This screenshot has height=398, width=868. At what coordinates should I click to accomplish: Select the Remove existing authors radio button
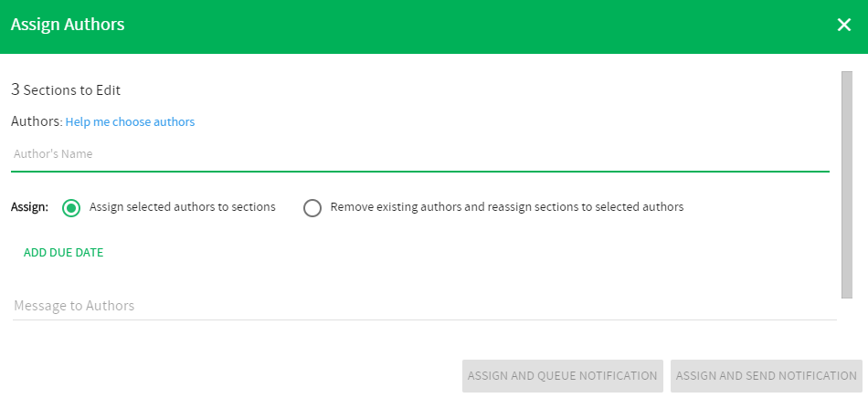[x=312, y=208]
